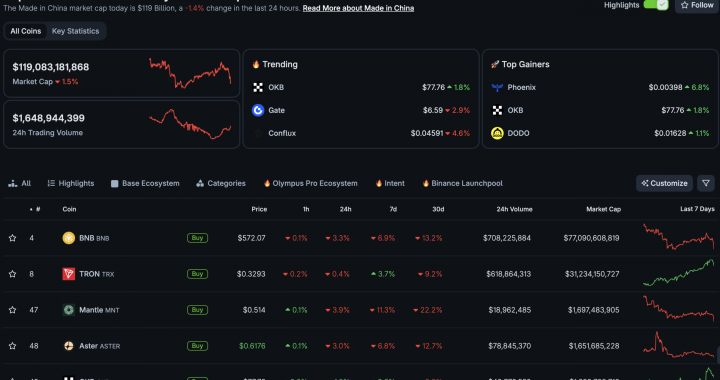Click the Follow button
The height and width of the screenshot is (380, 720).
point(697,6)
